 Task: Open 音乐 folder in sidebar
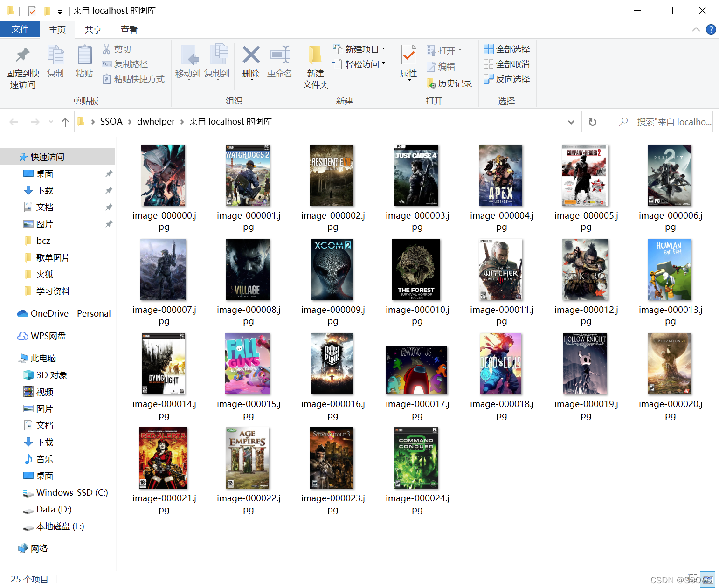[x=38, y=459]
